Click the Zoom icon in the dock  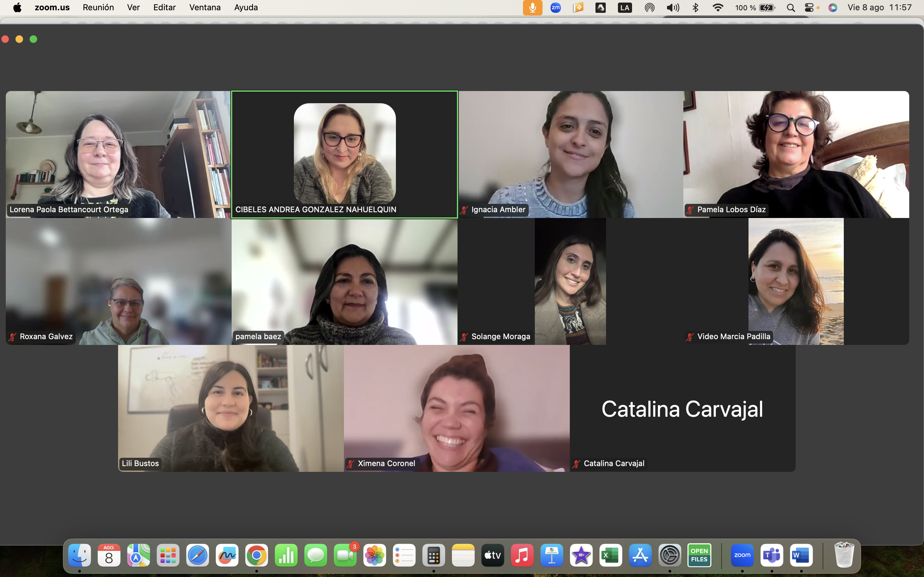(742, 555)
